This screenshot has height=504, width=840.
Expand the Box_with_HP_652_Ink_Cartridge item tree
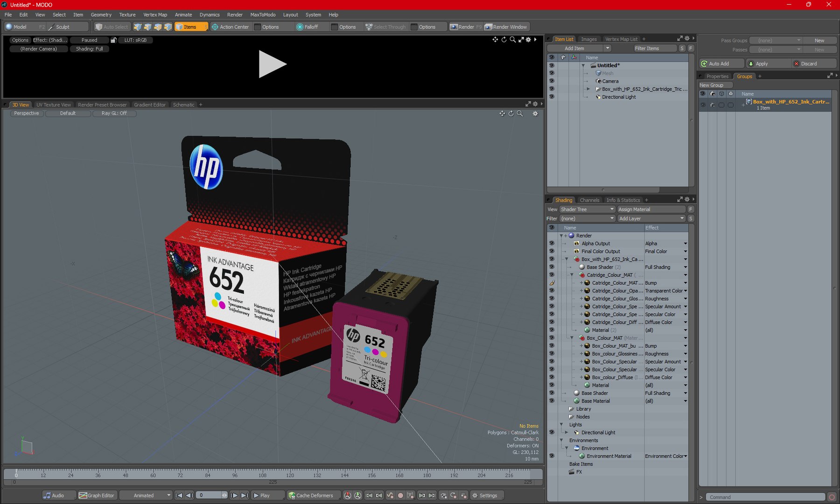pos(588,89)
